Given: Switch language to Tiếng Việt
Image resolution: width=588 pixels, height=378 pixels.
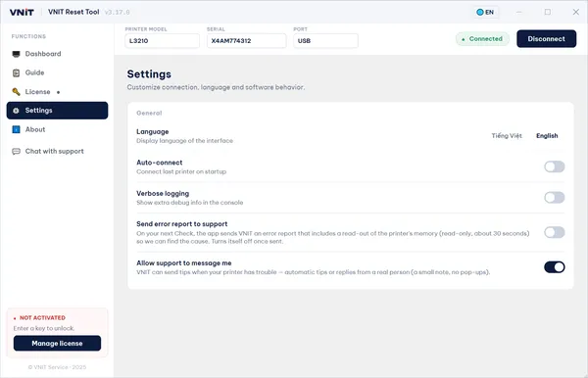Looking at the screenshot, I should 507,136.
